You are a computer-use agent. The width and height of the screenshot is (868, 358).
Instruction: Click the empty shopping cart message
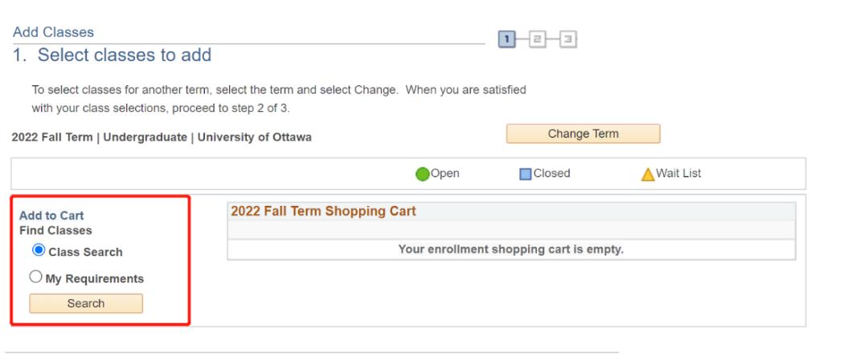[x=510, y=249]
